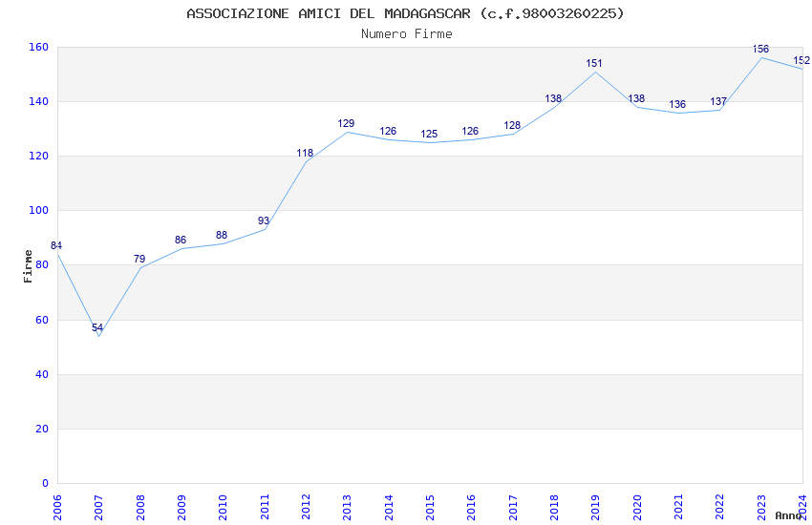The image size is (812, 525).
Task: Click the Anno x-axis label
Action: (x=788, y=515)
